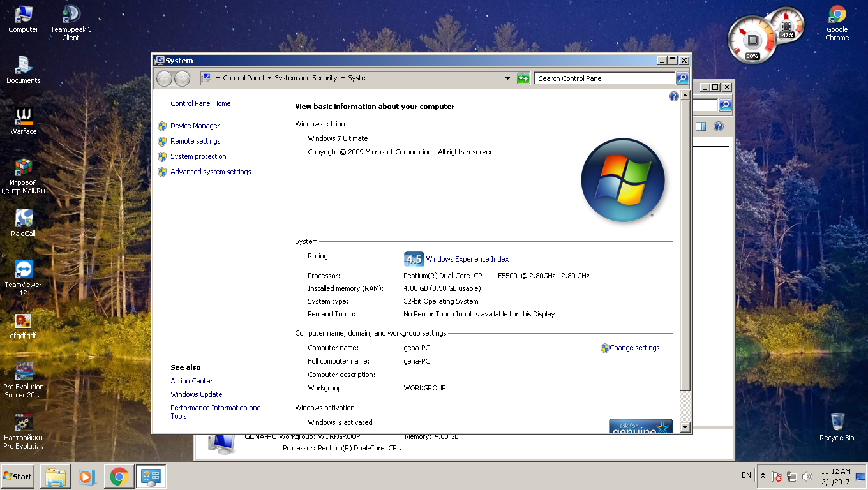
Task: Expand the System and Security breadcrumb arrow
Action: (343, 78)
